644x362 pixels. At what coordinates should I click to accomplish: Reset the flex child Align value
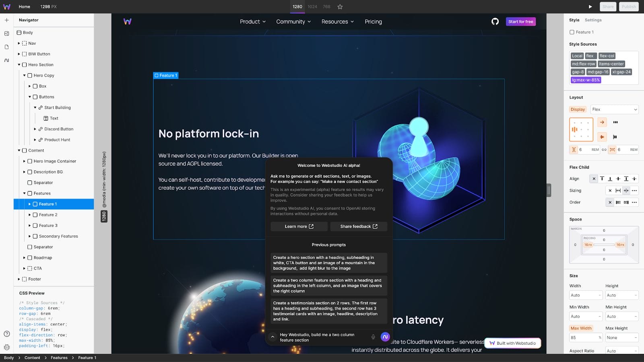point(594,179)
